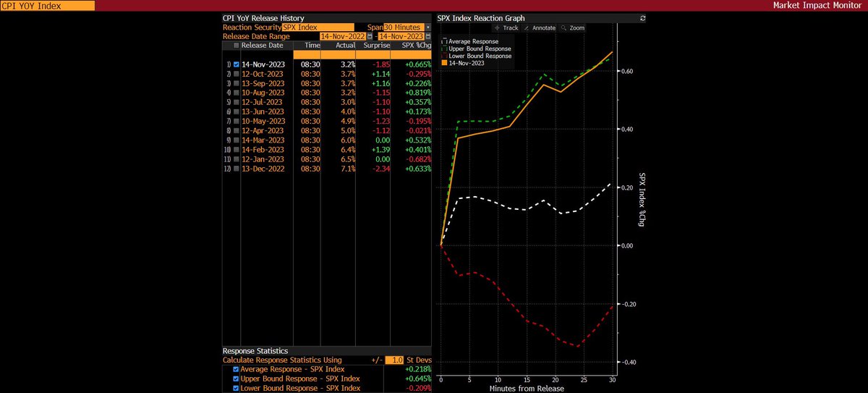Activate the Zoom magnifier tool
Image resolution: width=868 pixels, height=393 pixels.
pyautogui.click(x=572, y=28)
